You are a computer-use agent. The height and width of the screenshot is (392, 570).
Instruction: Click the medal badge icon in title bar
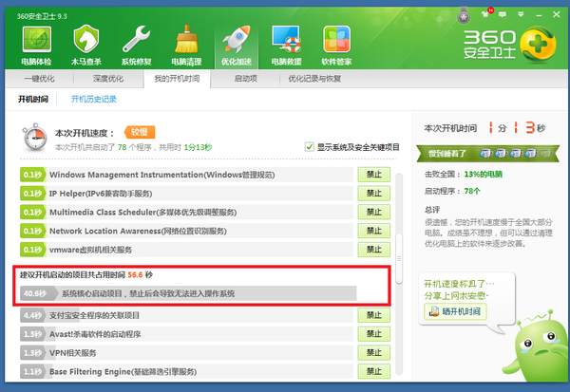pyautogui.click(x=464, y=15)
